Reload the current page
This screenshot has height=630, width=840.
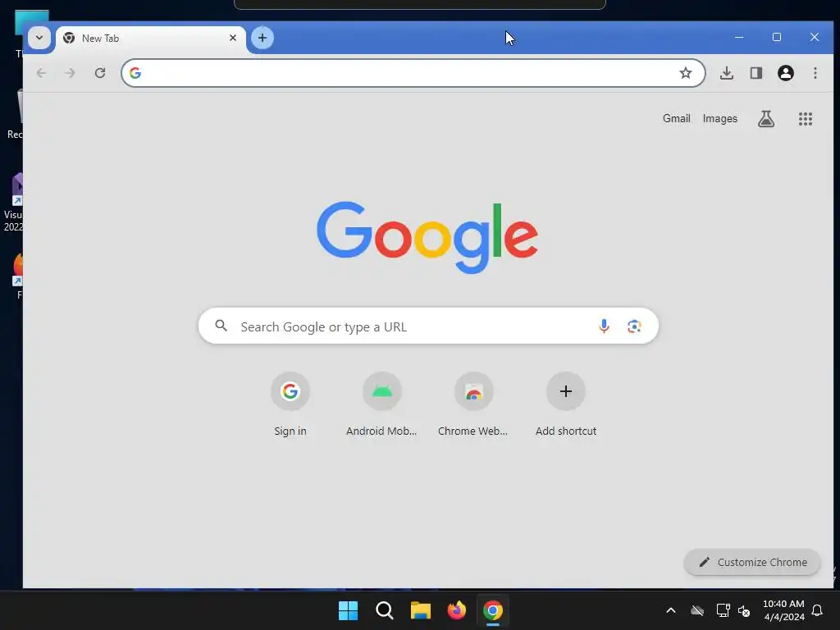99,73
